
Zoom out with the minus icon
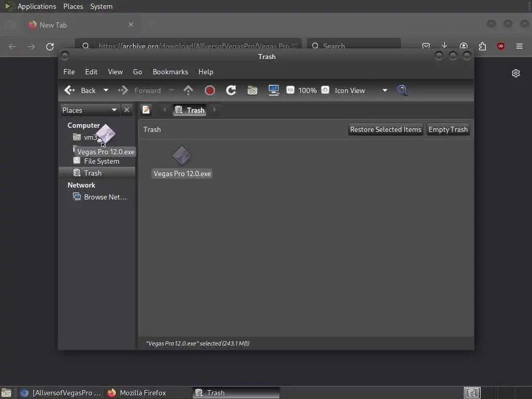(290, 90)
